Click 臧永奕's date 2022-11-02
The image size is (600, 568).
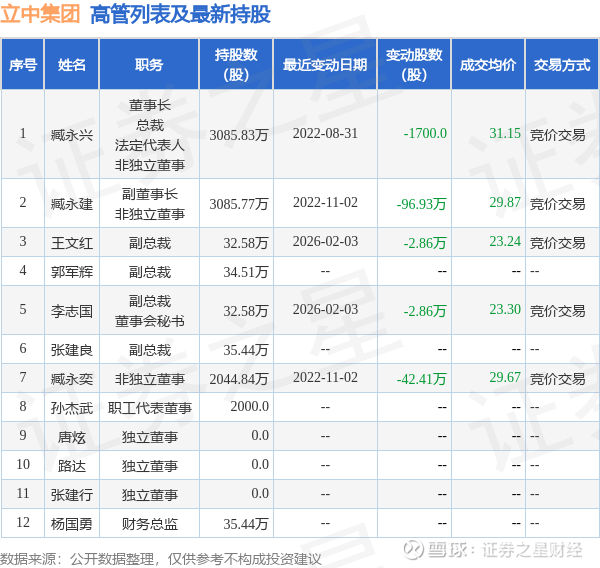click(325, 378)
